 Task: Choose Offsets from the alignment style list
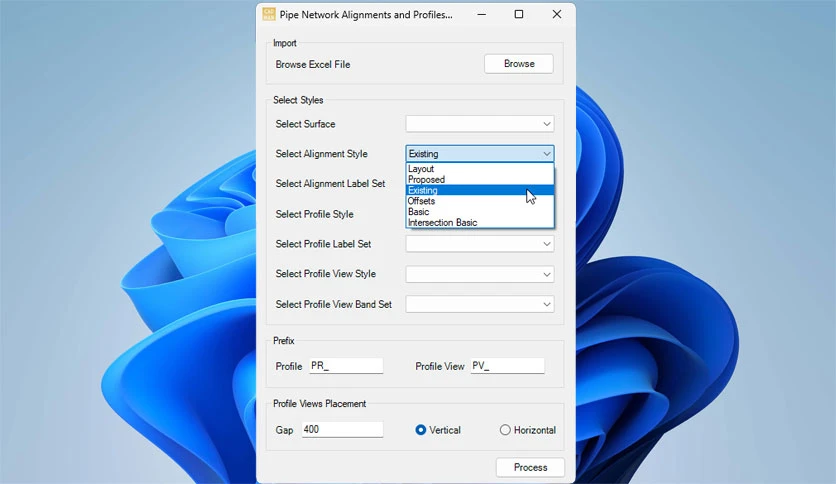(479, 201)
